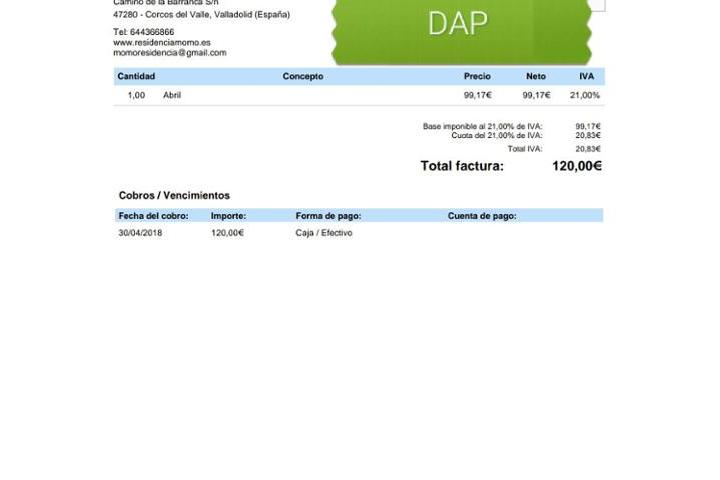
Task: Select the Abril concept line item
Action: [172, 96]
